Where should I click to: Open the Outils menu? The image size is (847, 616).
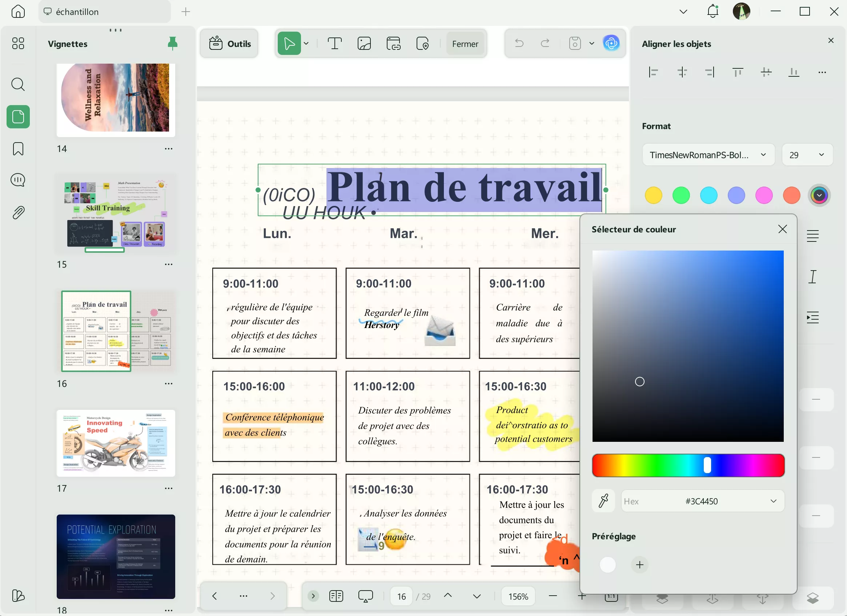229,43
